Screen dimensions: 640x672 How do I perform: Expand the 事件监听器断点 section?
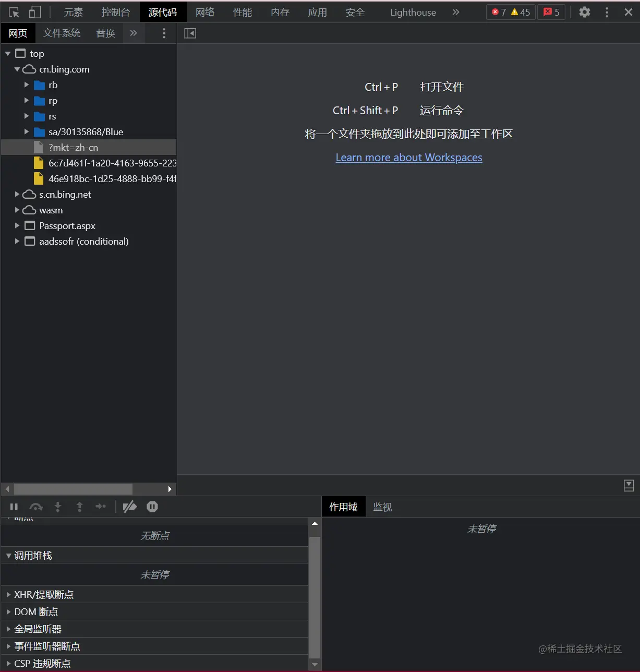154,646
